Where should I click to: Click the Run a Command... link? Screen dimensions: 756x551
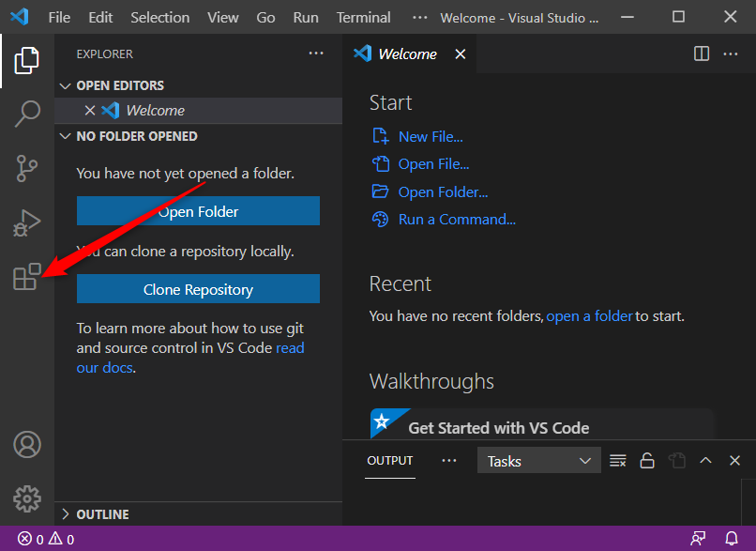tap(457, 220)
